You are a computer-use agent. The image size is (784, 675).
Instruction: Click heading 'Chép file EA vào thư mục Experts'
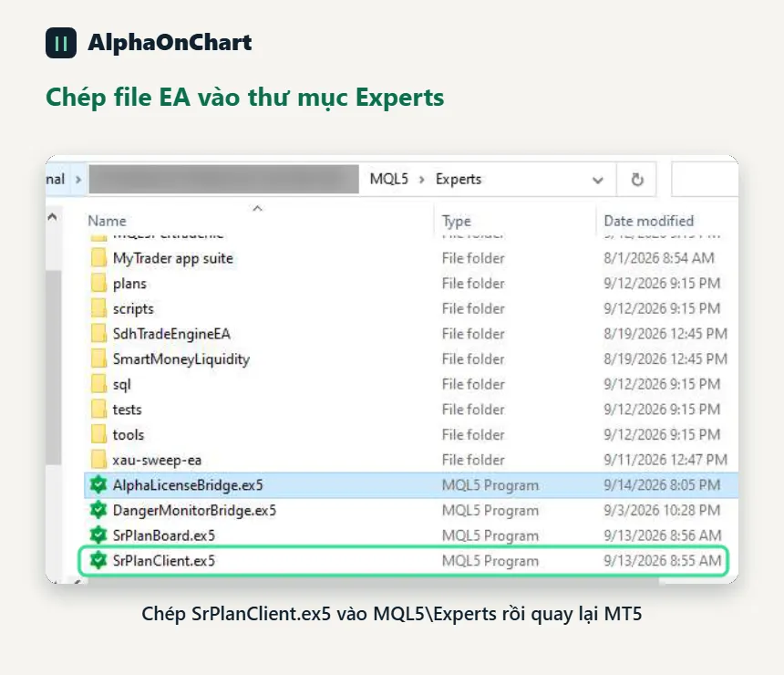point(245,97)
